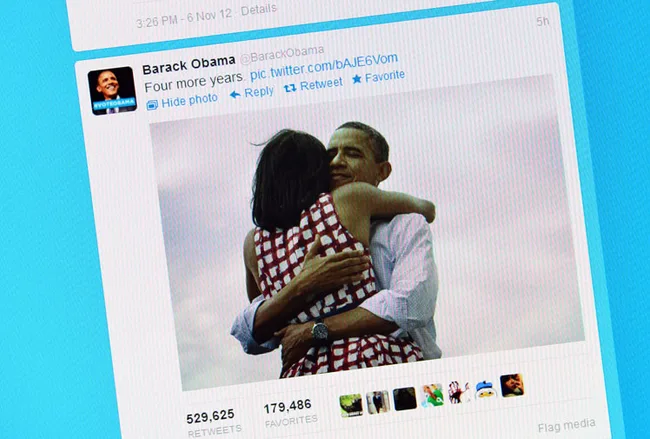Collapse the photo with Hide photo
Viewport: 650px width, 439px height.
pyautogui.click(x=189, y=100)
